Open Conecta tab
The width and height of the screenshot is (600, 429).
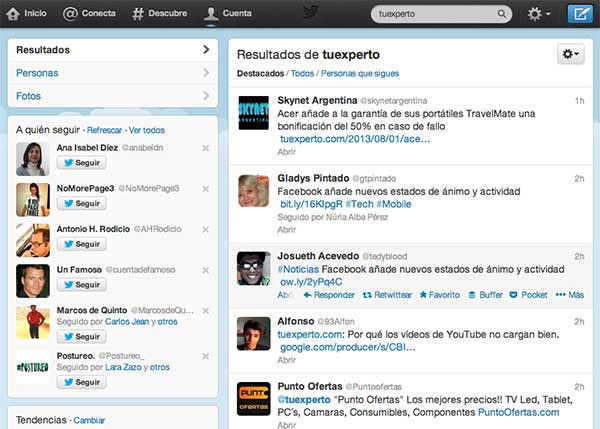89,13
